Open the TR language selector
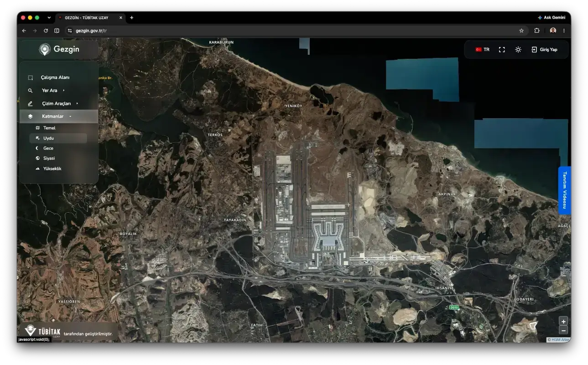Image resolution: width=588 pixels, height=365 pixels. tap(482, 50)
